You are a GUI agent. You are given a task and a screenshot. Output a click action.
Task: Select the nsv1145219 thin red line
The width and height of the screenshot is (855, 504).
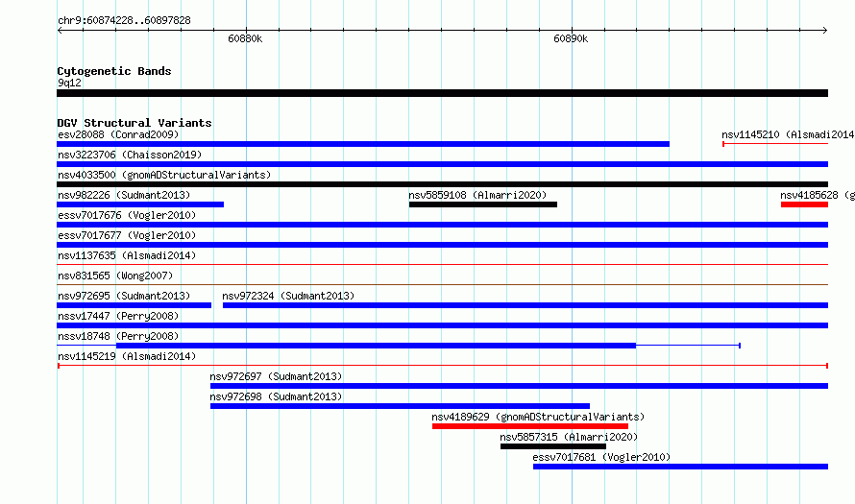tap(443, 366)
